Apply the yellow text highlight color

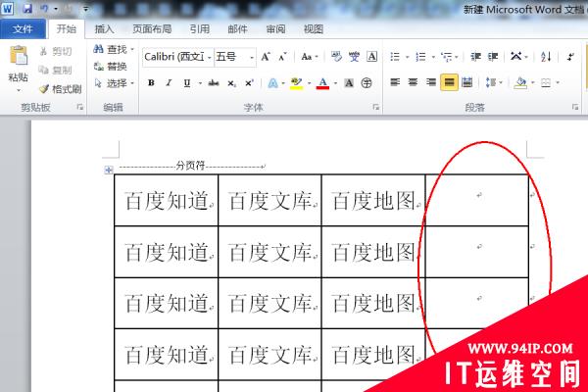[x=296, y=83]
